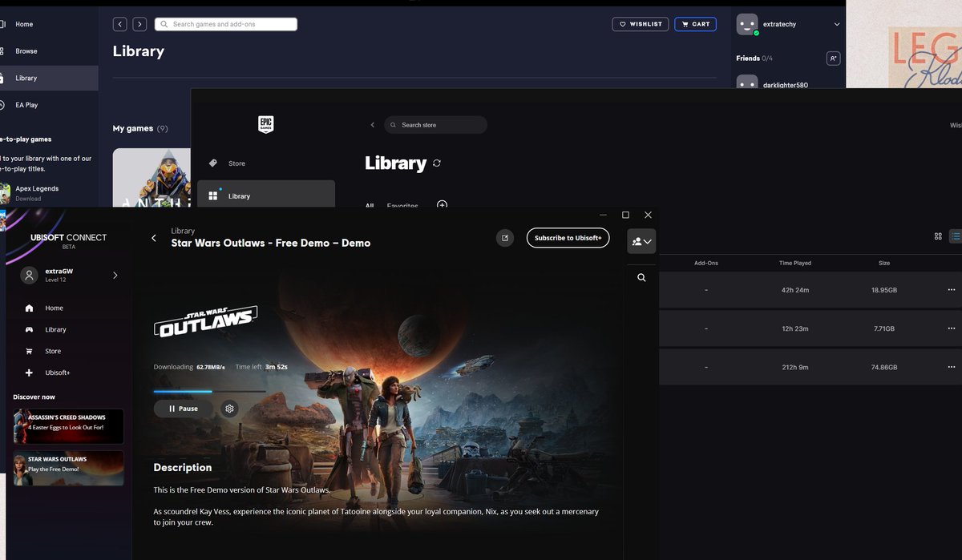Switch to the All tab in Epic Library

coord(370,206)
